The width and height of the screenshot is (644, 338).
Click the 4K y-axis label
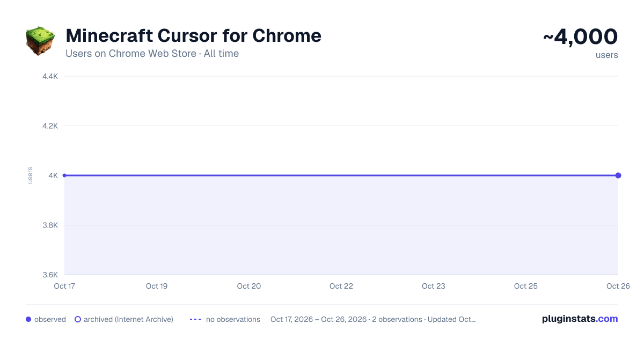pos(53,175)
